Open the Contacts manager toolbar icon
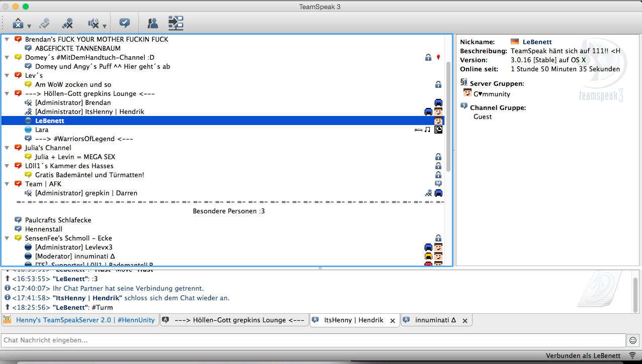The height and width of the screenshot is (364, 642). [152, 23]
